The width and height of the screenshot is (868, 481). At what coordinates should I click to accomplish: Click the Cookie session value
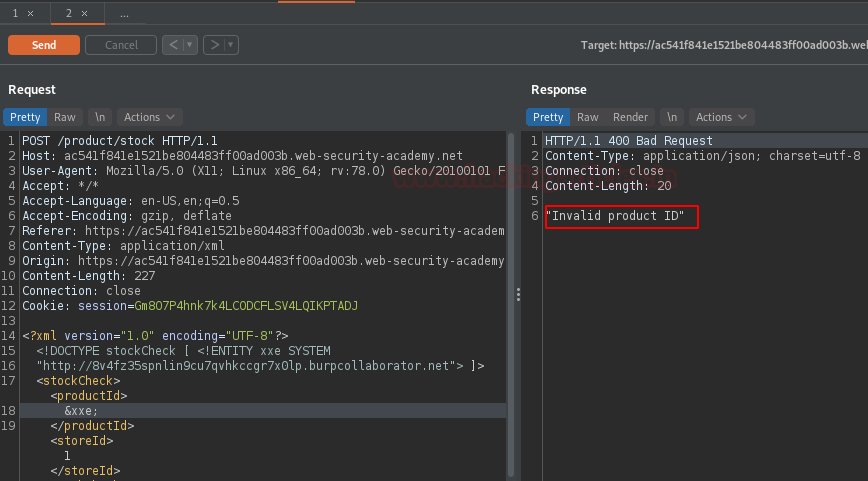246,305
